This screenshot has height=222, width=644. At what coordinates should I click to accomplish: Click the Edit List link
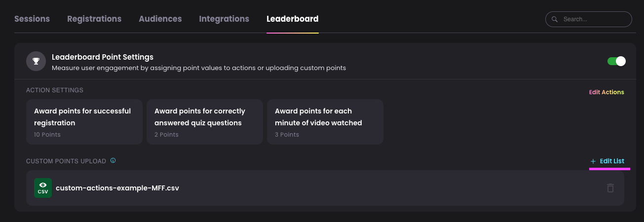click(612, 161)
